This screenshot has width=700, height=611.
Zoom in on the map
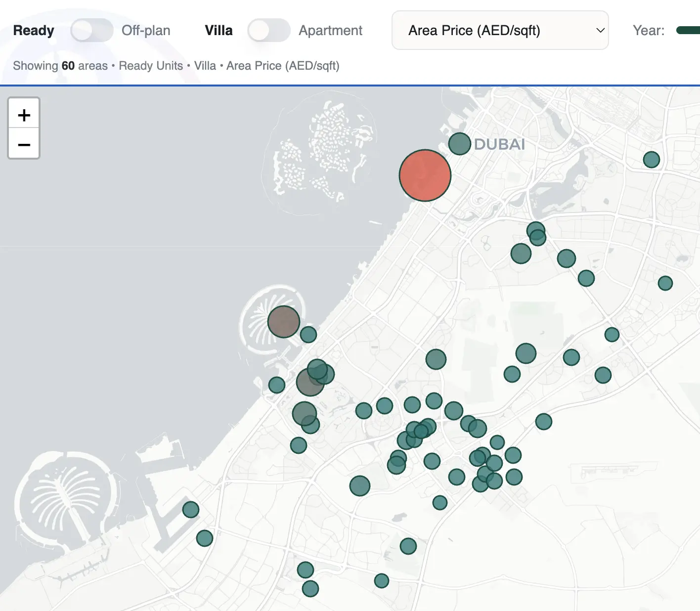24,115
